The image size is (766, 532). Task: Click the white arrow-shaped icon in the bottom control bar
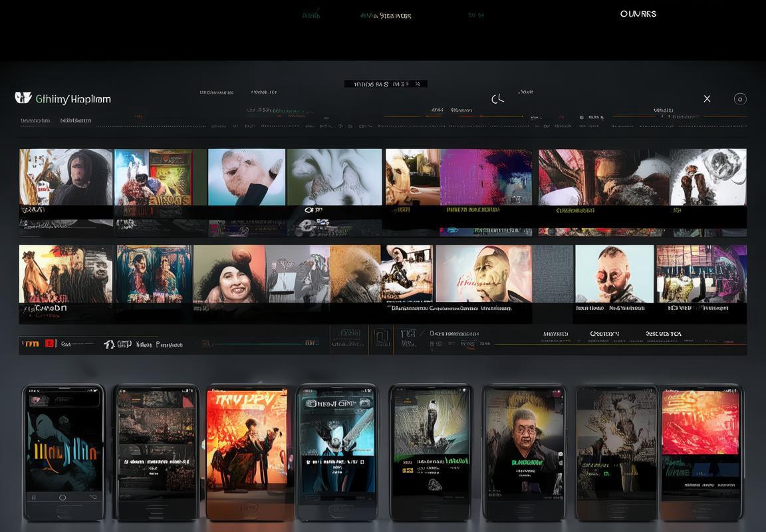(x=109, y=344)
